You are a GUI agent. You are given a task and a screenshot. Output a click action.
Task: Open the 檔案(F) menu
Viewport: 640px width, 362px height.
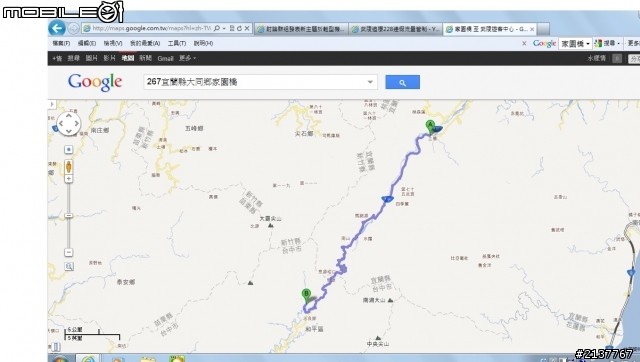(x=61, y=43)
